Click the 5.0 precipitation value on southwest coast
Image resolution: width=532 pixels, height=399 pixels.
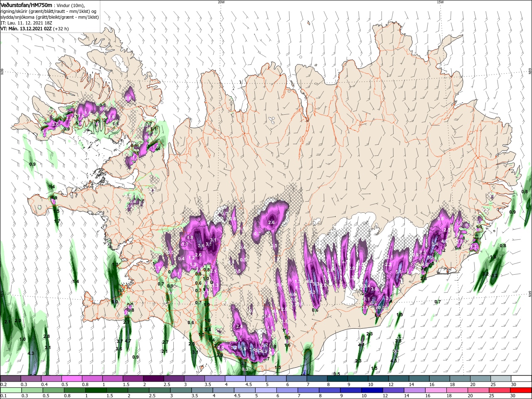(115, 301)
